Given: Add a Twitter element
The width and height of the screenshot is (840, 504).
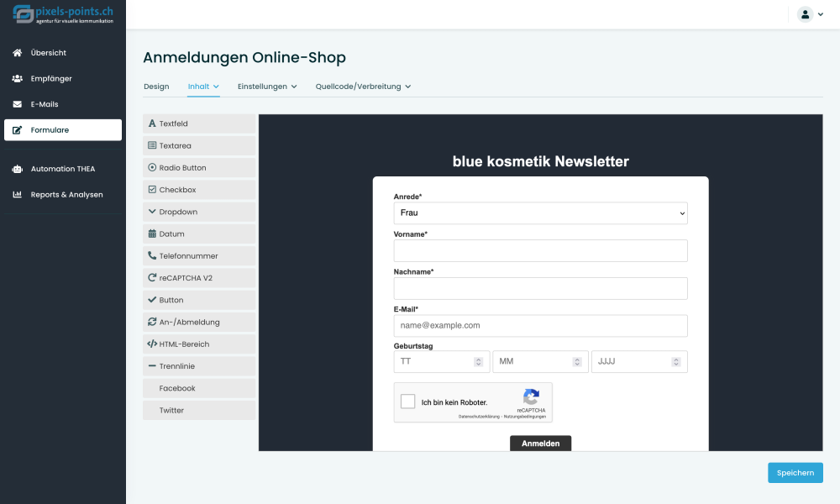Looking at the screenshot, I should (x=199, y=410).
